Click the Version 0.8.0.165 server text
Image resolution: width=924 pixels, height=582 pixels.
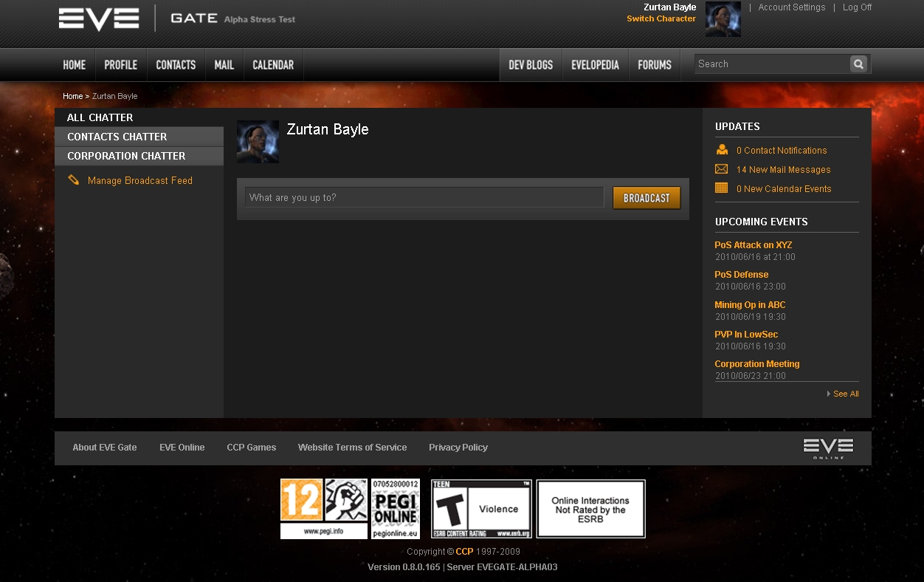pos(463,567)
